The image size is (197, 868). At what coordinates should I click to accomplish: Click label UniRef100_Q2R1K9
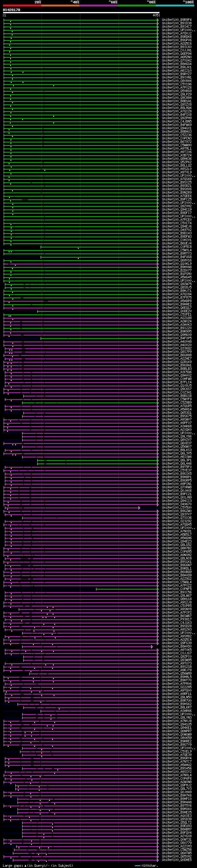[177, 362]
